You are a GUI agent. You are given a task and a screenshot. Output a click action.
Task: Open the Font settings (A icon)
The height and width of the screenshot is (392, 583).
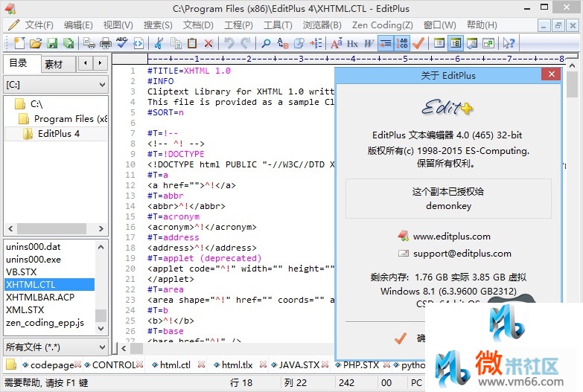coord(336,43)
